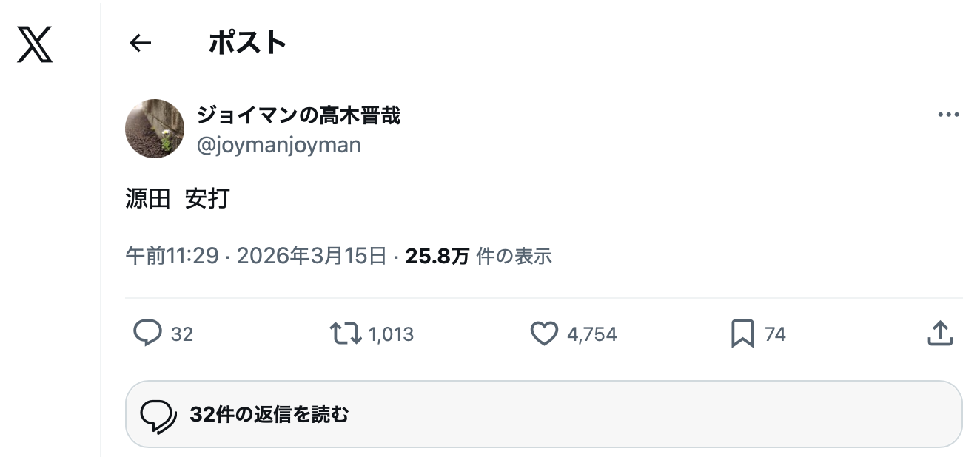Click the X logo
Image resolution: width=980 pixels, height=457 pixels.
[x=35, y=44]
